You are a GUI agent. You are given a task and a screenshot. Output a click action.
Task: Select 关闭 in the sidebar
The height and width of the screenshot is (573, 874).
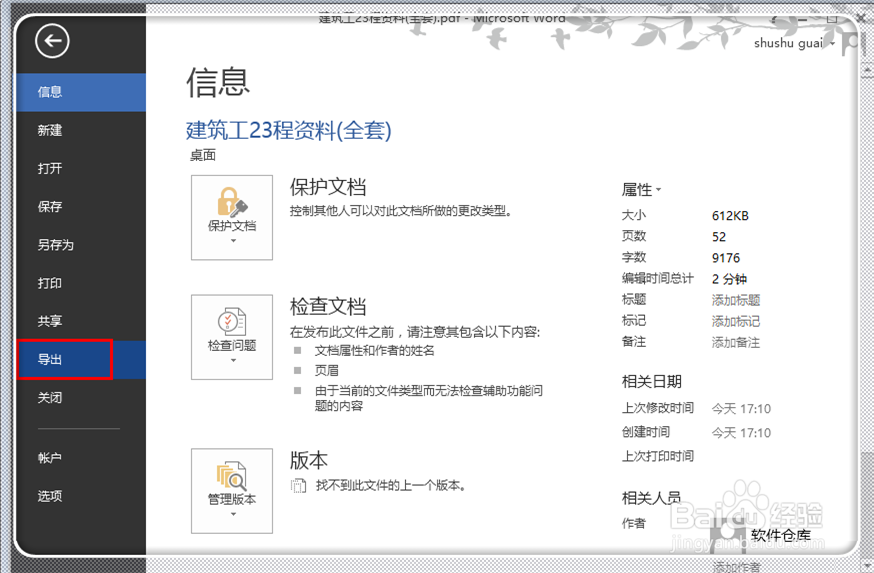click(x=81, y=398)
